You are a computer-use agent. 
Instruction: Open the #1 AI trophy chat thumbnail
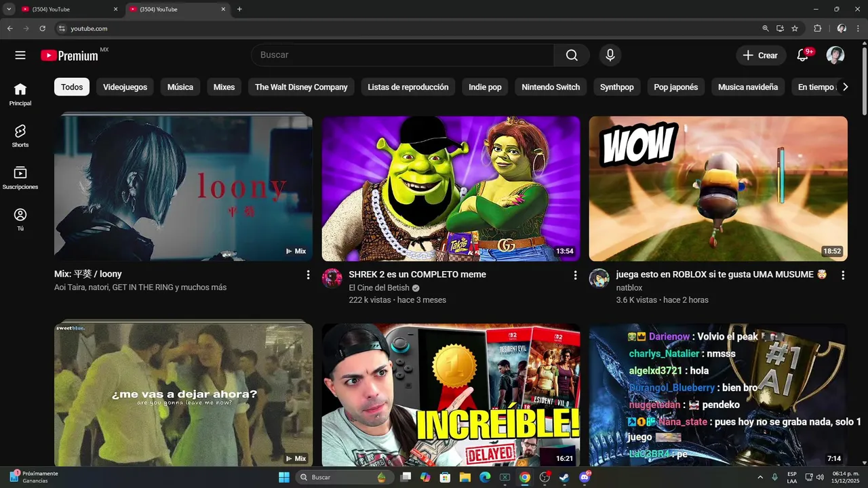pos(718,395)
